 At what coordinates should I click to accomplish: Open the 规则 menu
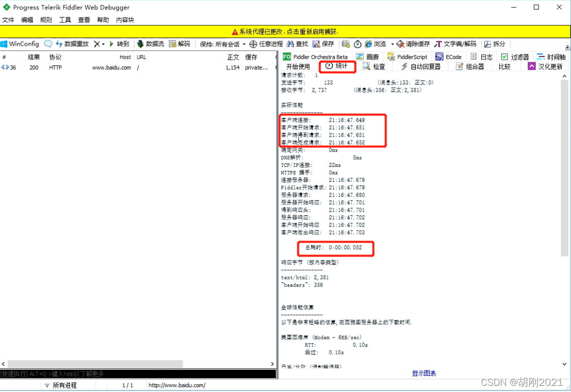(x=46, y=20)
